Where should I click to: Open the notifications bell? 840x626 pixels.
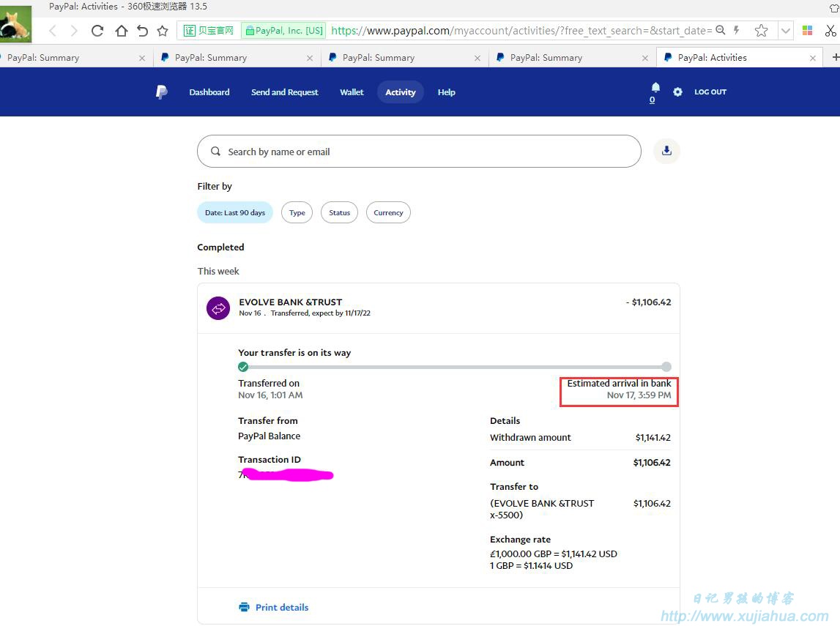click(655, 87)
